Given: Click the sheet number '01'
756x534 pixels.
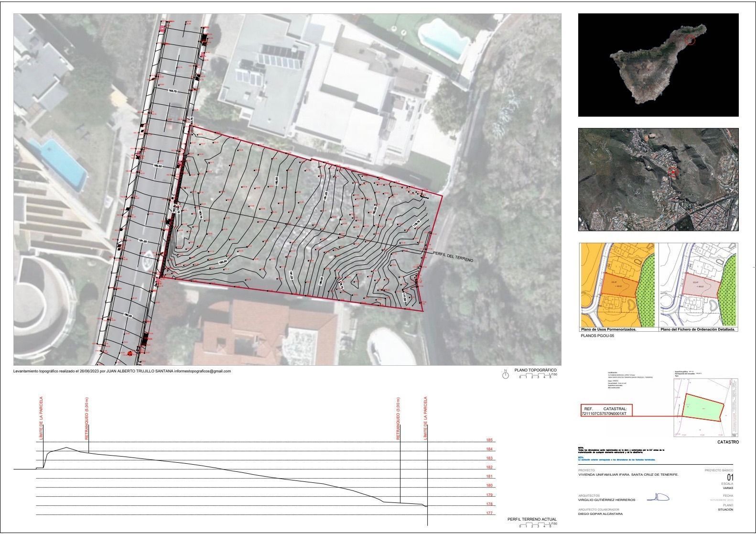Looking at the screenshot, I should coord(730,478).
